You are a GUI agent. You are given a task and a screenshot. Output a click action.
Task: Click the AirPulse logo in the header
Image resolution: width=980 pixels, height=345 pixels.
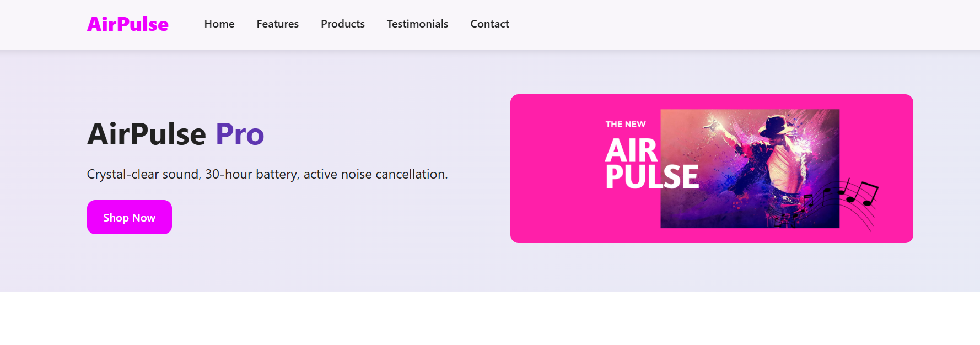point(127,24)
